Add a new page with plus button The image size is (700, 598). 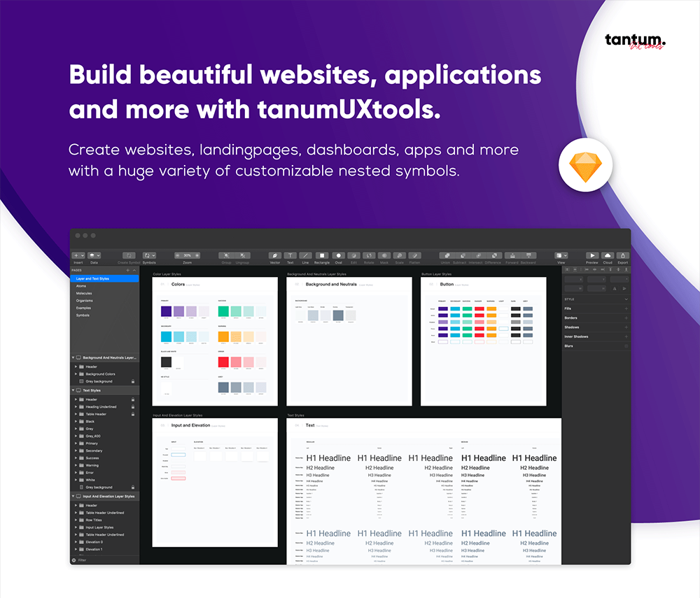(x=127, y=270)
